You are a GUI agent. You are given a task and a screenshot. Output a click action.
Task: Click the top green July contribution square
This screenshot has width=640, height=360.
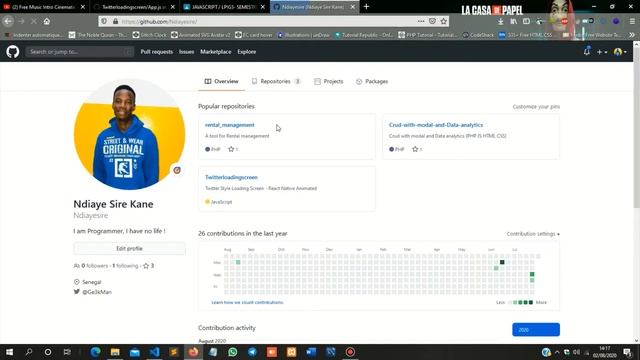[x=532, y=274]
